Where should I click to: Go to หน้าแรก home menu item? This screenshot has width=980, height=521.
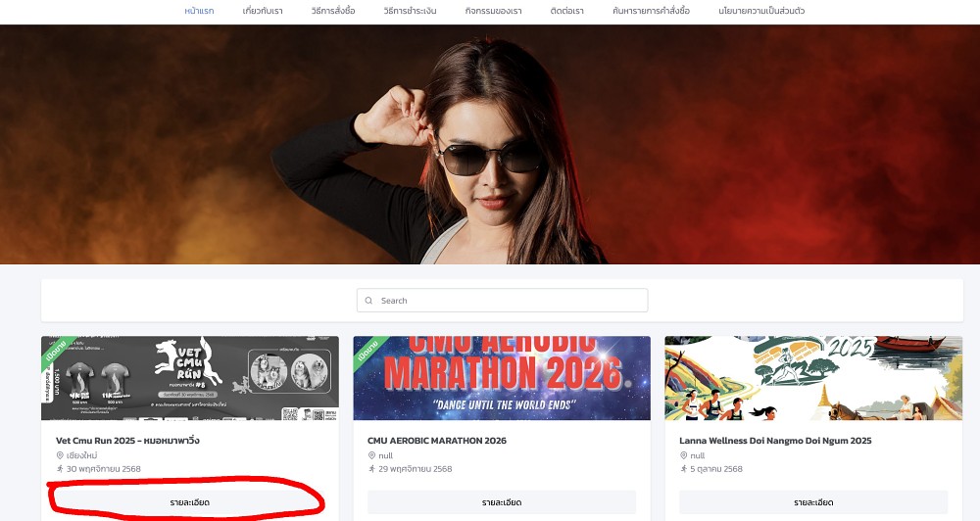point(199,11)
